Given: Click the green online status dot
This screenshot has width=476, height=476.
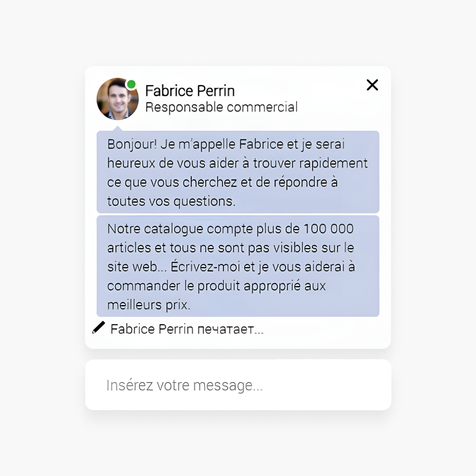Looking at the screenshot, I should (x=131, y=84).
